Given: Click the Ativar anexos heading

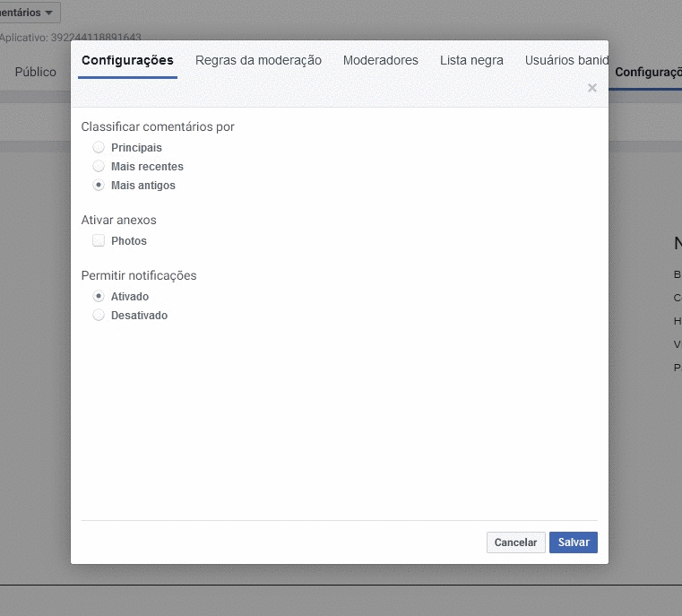Looking at the screenshot, I should click(118, 220).
